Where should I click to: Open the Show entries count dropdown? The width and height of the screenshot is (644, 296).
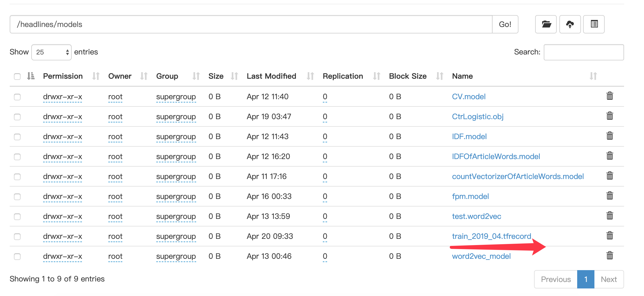(x=51, y=52)
